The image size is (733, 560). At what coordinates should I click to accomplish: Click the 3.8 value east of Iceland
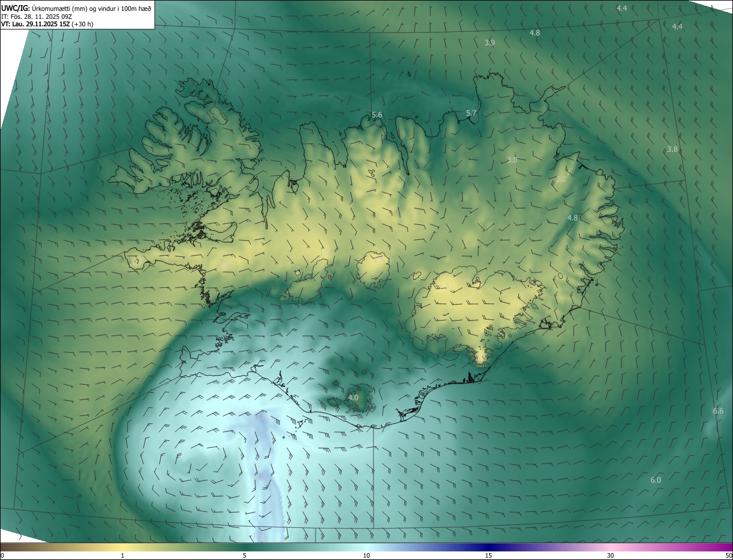coord(672,149)
